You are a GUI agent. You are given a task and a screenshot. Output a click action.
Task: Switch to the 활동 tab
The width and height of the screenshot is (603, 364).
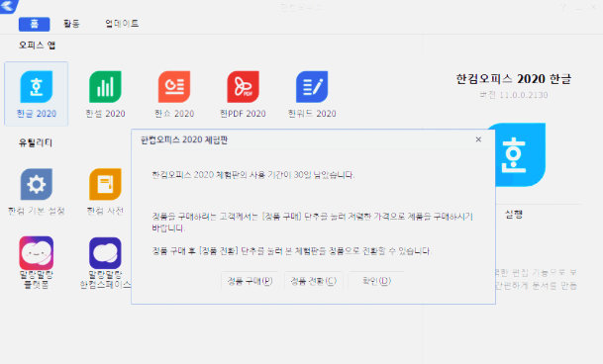pyautogui.click(x=71, y=24)
